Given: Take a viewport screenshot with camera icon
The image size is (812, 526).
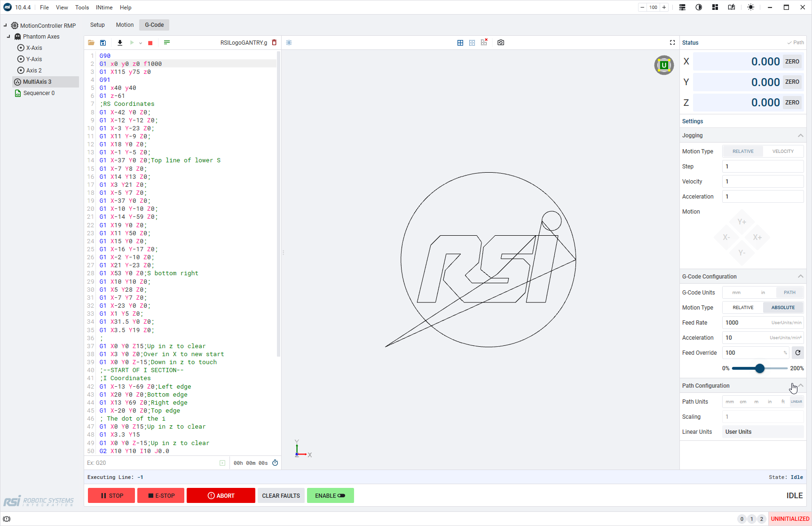Looking at the screenshot, I should 501,43.
